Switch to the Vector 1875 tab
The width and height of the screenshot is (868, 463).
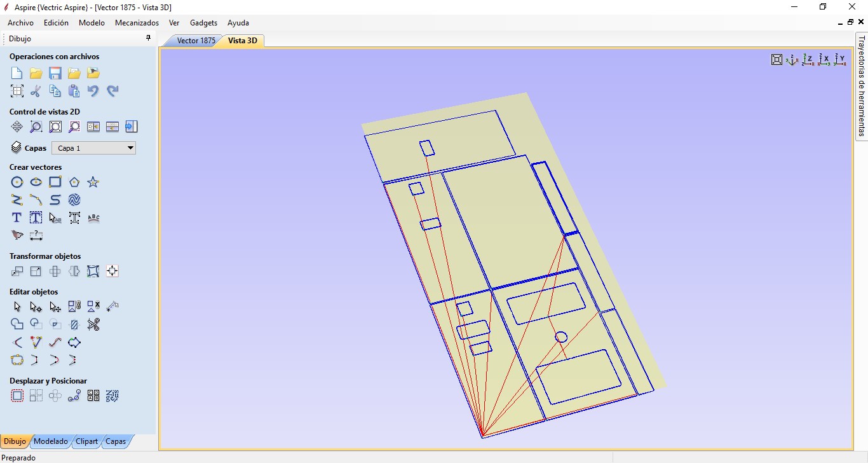[x=196, y=41]
